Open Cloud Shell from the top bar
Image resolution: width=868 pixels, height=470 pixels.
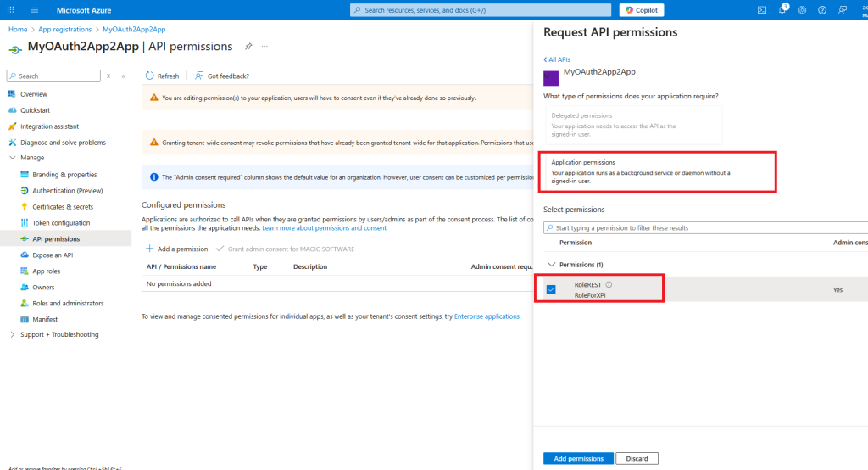762,10
